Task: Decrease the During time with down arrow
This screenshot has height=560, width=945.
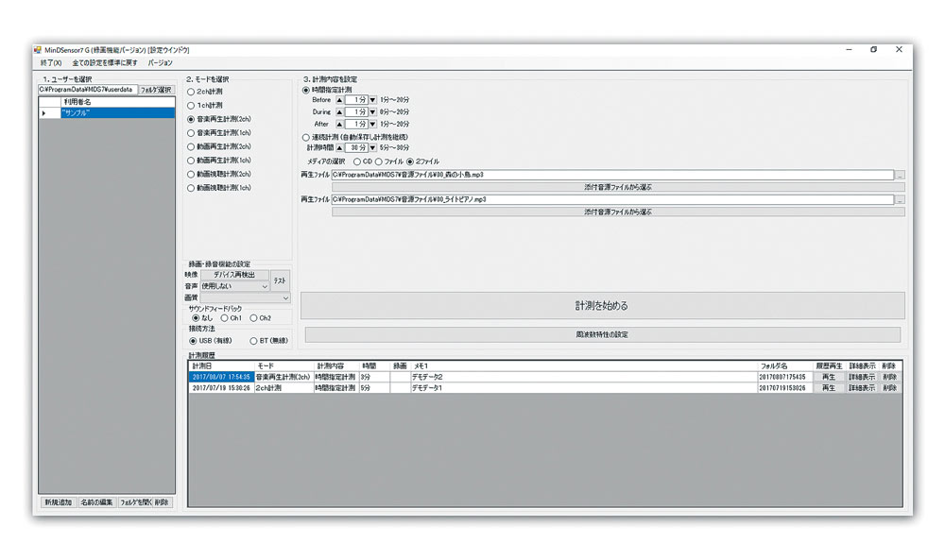Action: (372, 111)
